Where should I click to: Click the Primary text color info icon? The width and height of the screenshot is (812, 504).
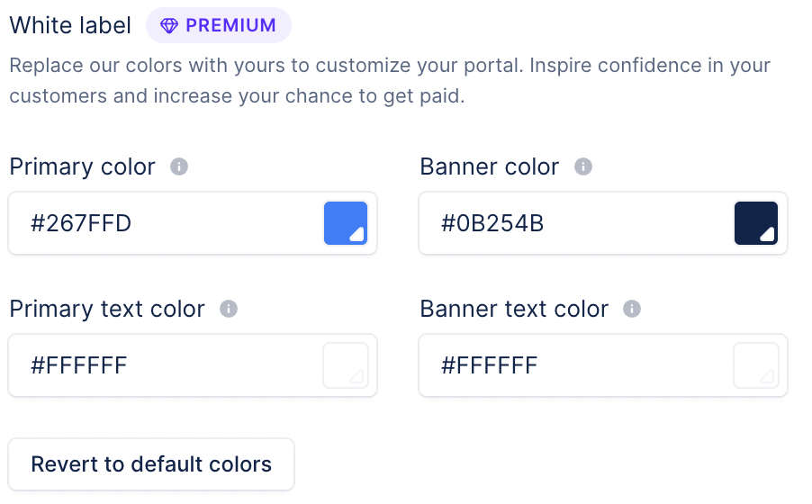(229, 310)
